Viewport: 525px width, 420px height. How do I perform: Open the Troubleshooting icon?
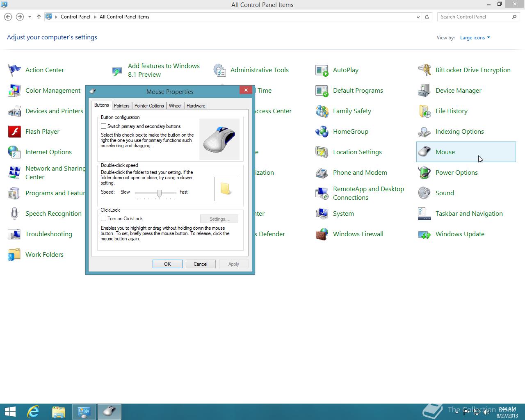point(14,234)
